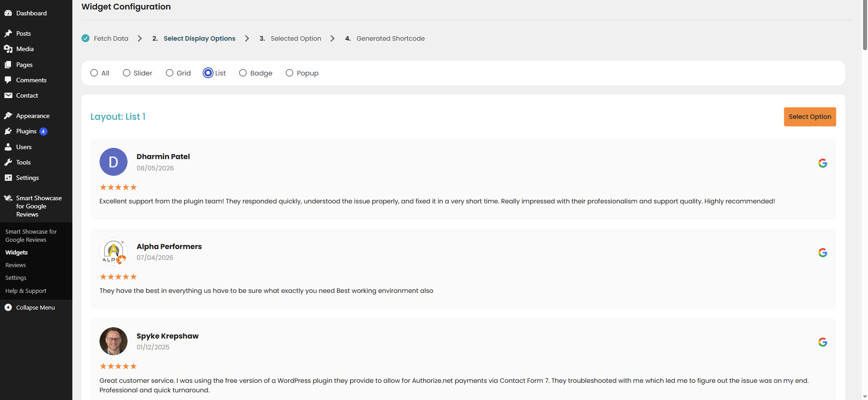Open the Select Display Options step
Viewport: 868px width, 400px height.
[199, 38]
